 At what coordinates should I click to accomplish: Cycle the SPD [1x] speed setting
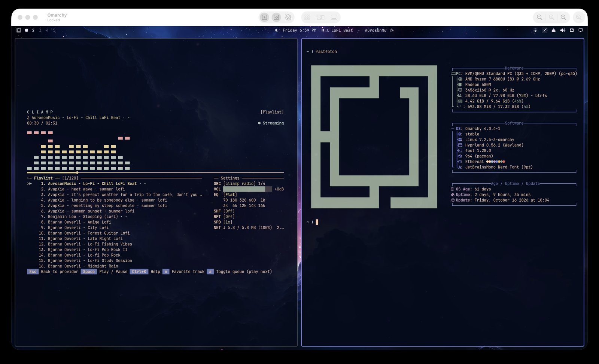point(223,222)
